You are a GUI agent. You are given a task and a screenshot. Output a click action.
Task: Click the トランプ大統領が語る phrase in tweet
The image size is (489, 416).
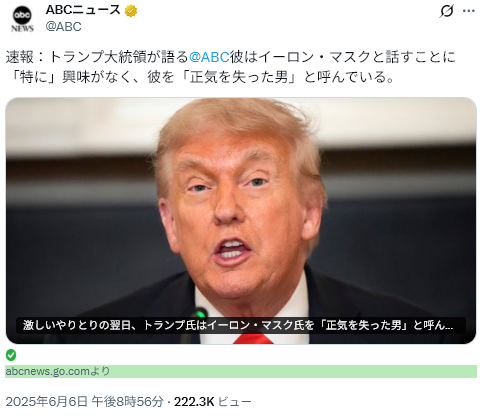pyautogui.click(x=119, y=57)
